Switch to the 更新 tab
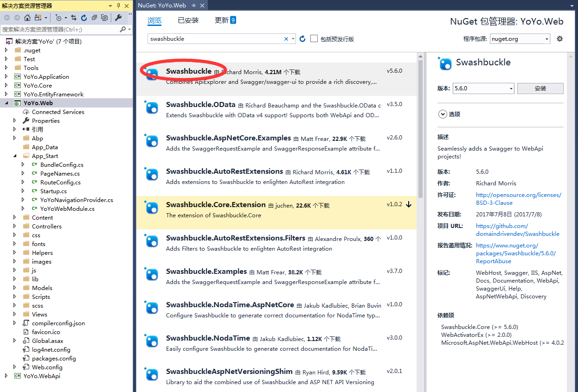Screen dimensions: 578x392 click(225, 20)
